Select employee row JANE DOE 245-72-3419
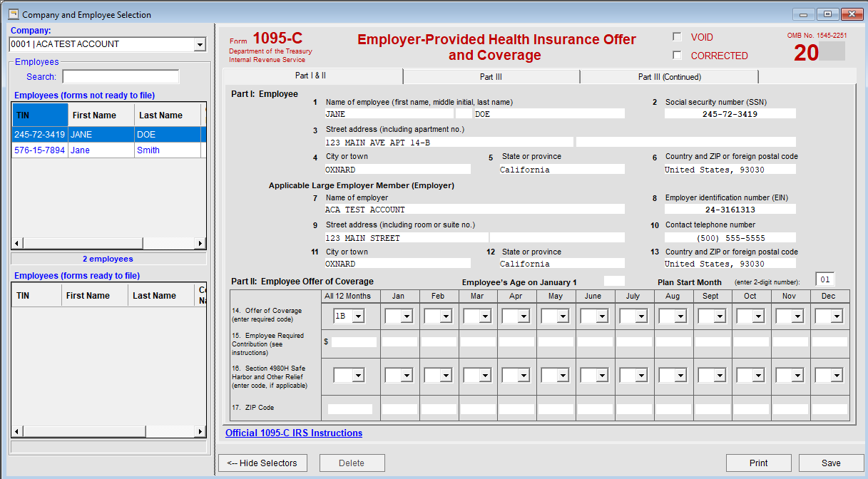 click(x=108, y=134)
